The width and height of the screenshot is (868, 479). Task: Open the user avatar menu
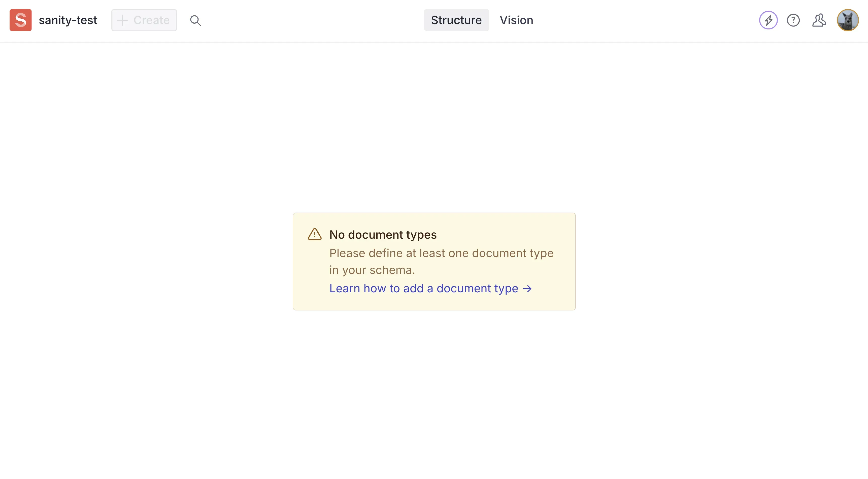pyautogui.click(x=847, y=20)
